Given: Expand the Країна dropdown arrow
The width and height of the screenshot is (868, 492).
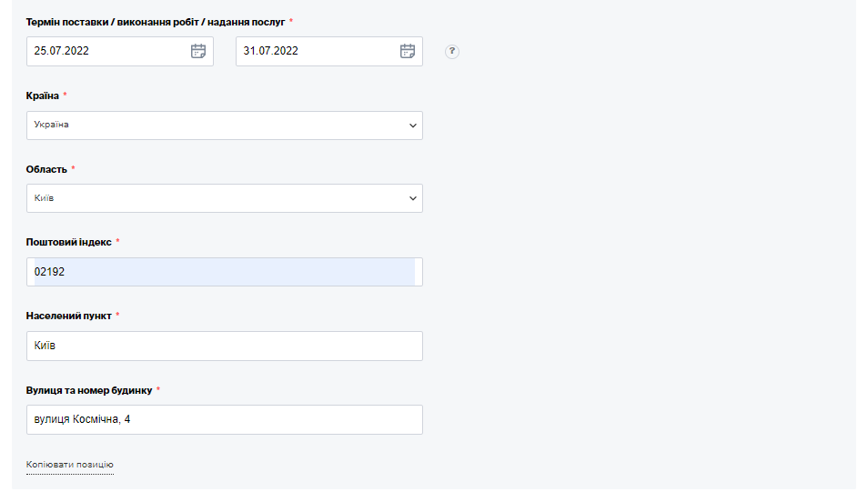Looking at the screenshot, I should click(x=412, y=126).
